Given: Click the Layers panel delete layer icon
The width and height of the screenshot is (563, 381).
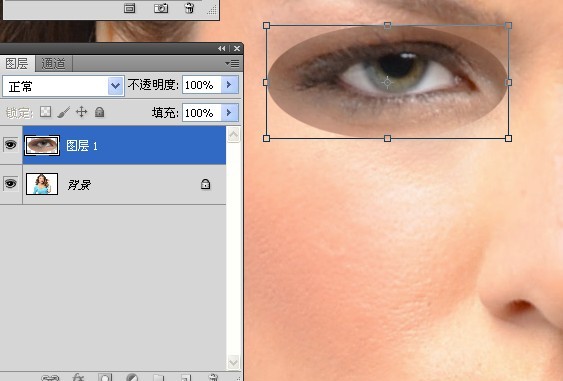Looking at the screenshot, I should pyautogui.click(x=213, y=377).
